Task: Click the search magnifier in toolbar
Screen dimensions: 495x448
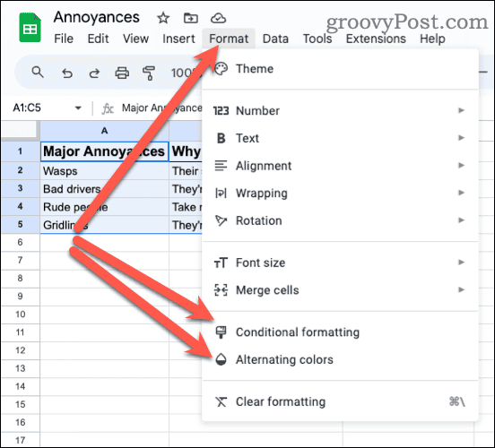Action: pos(38,73)
